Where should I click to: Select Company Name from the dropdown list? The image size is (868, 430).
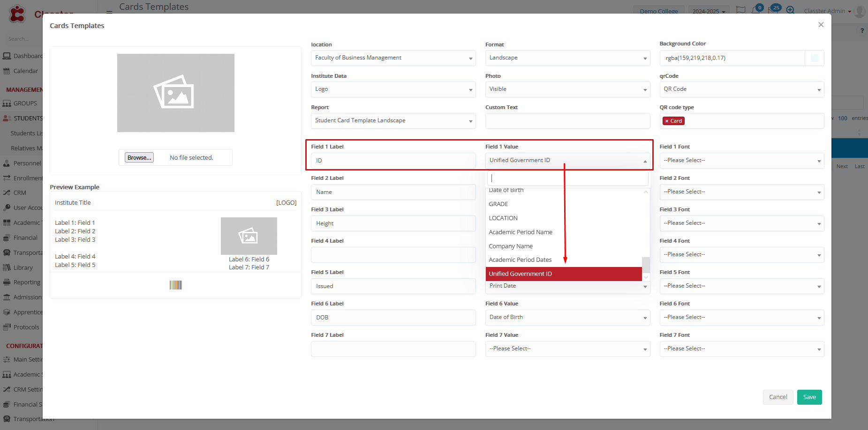(x=511, y=246)
